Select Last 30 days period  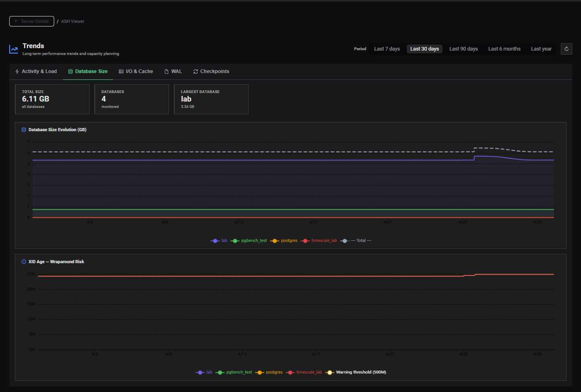point(424,49)
